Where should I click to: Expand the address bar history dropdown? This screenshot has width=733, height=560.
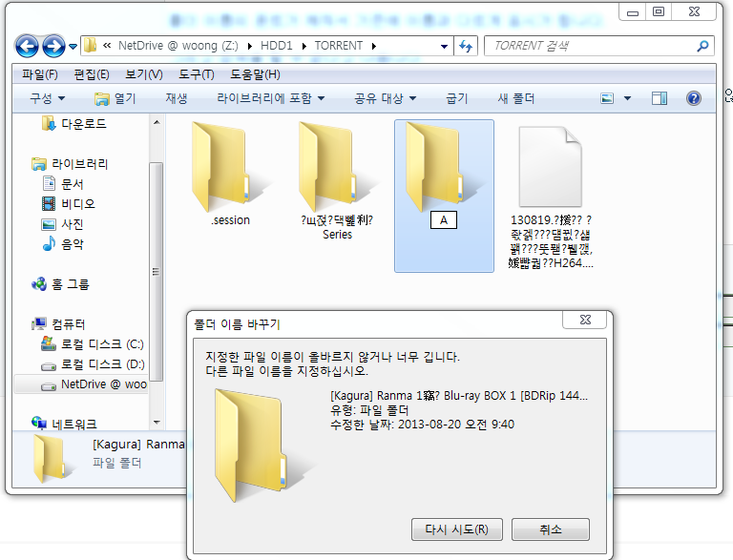pyautogui.click(x=444, y=46)
